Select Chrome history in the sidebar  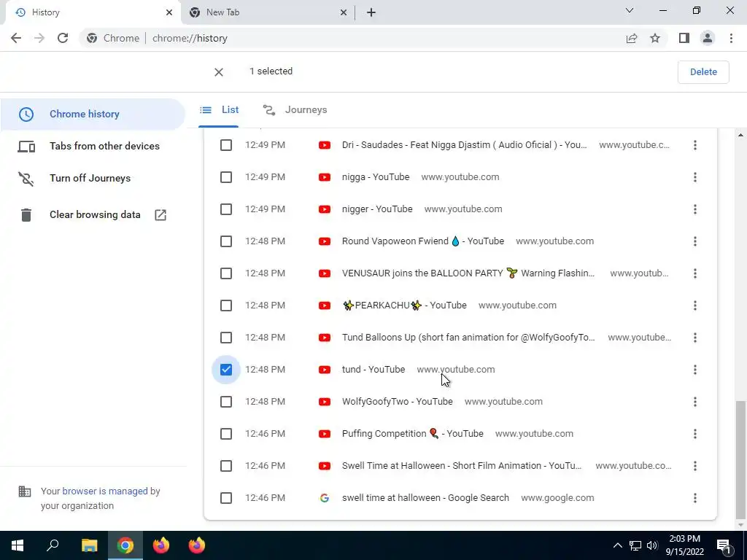click(93, 114)
